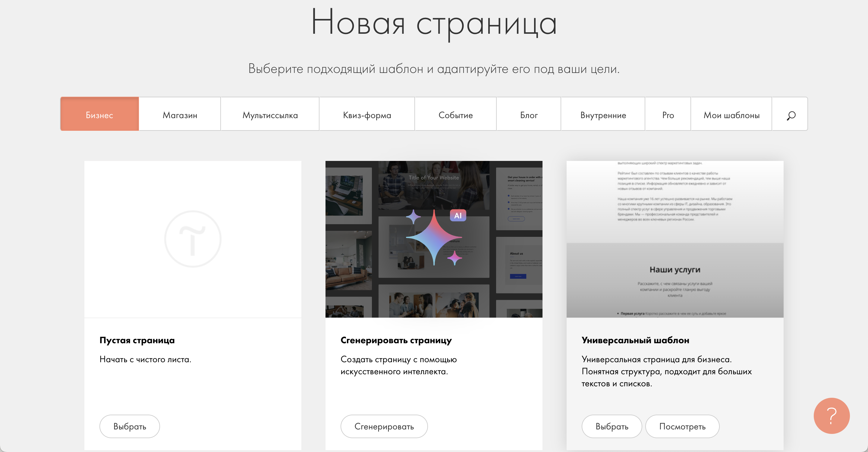Viewport: 868px width, 452px height.
Task: Switch to the Событие category
Action: coord(455,115)
